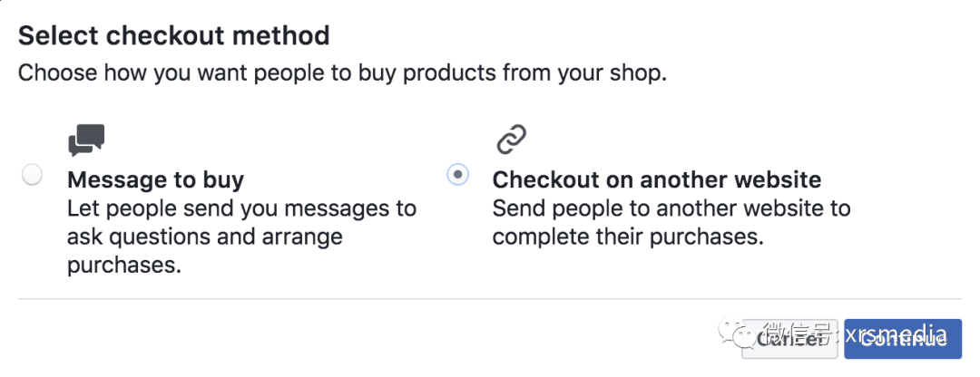Select the Message to buy radio button
The image size is (980, 377).
coord(32,175)
